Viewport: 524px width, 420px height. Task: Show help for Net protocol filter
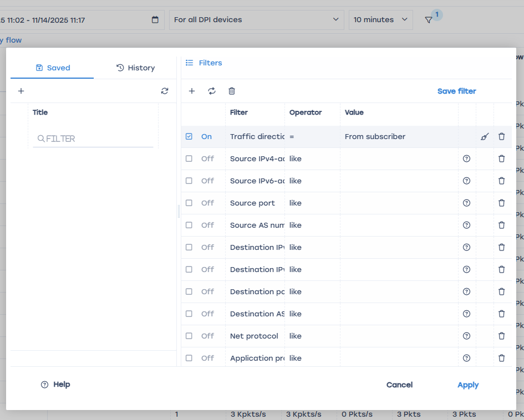(x=466, y=336)
